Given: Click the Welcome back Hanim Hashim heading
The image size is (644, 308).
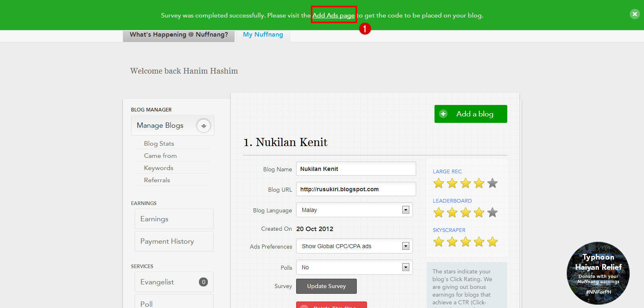Looking at the screenshot, I should (184, 71).
